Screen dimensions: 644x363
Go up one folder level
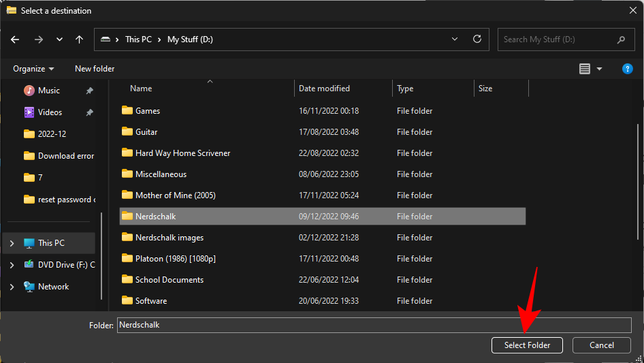[x=79, y=40]
